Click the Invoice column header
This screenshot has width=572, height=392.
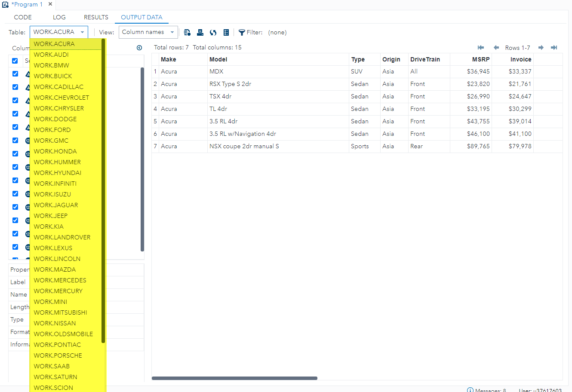coord(512,59)
